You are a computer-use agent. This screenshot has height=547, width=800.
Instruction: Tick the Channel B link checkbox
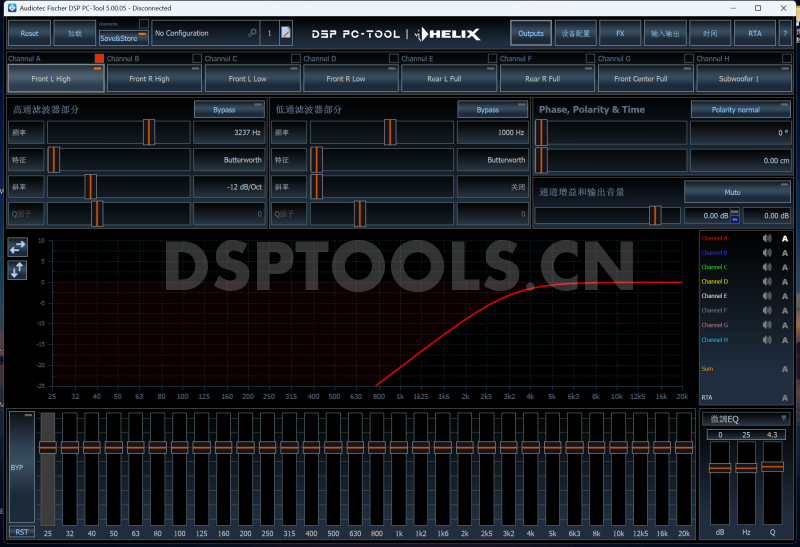tap(197, 59)
